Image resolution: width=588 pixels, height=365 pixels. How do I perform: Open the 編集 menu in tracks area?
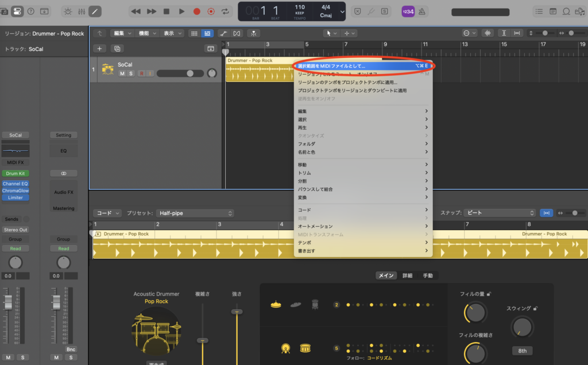pos(122,33)
